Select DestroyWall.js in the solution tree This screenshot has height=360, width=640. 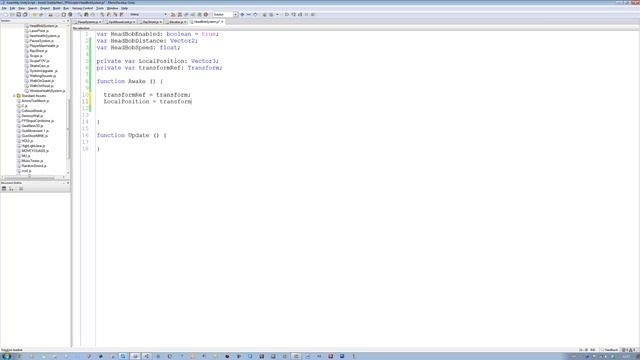[32, 116]
